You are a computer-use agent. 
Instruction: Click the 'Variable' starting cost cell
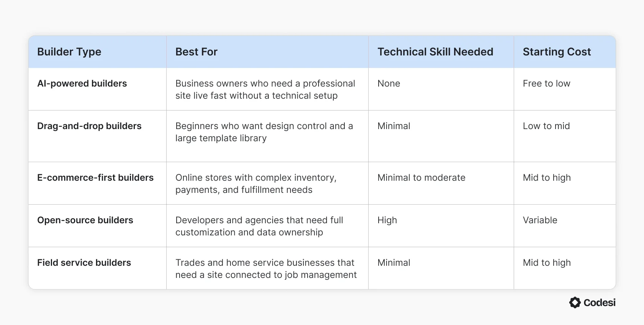pyautogui.click(x=540, y=220)
